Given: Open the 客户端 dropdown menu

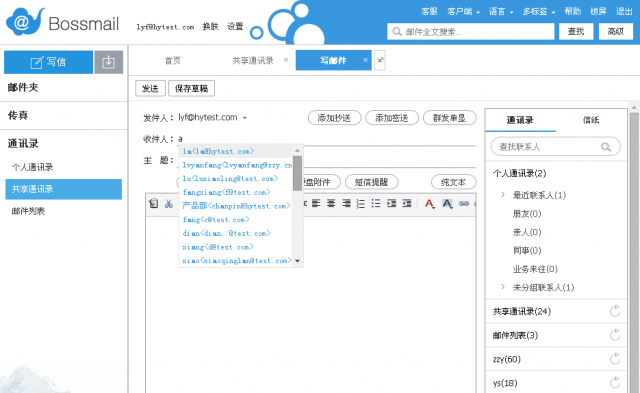Looking at the screenshot, I should (464, 11).
